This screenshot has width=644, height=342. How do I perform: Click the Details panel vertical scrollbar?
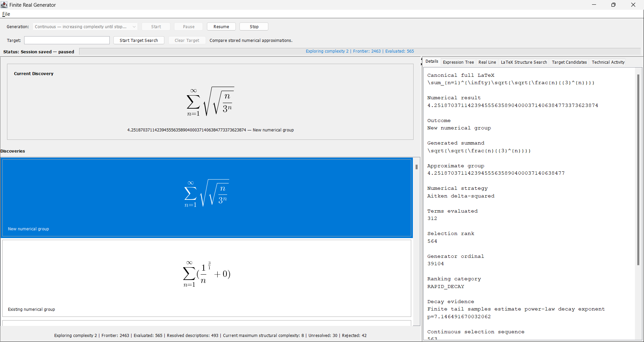pyautogui.click(x=638, y=170)
